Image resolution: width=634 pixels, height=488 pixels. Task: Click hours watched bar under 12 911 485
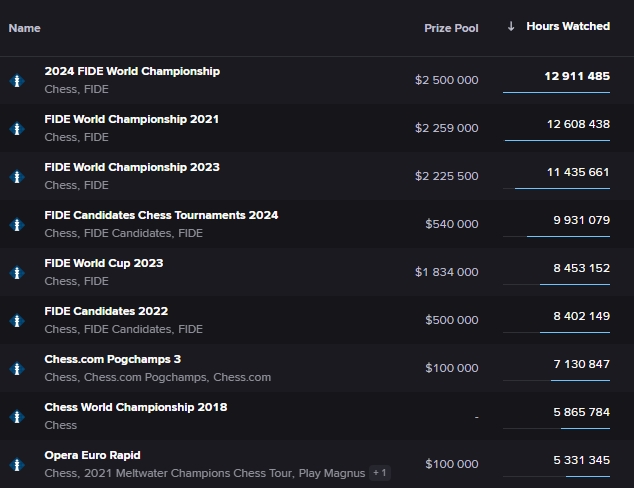556,92
